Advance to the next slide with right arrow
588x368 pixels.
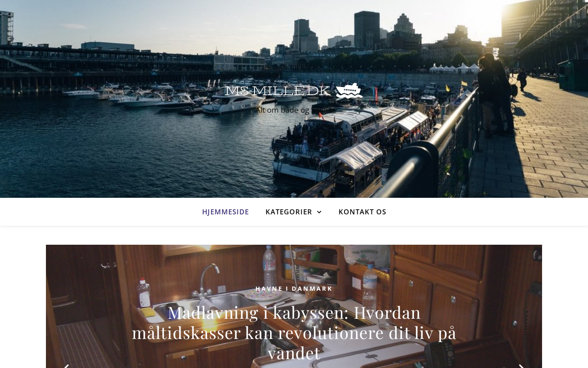pyautogui.click(x=521, y=366)
